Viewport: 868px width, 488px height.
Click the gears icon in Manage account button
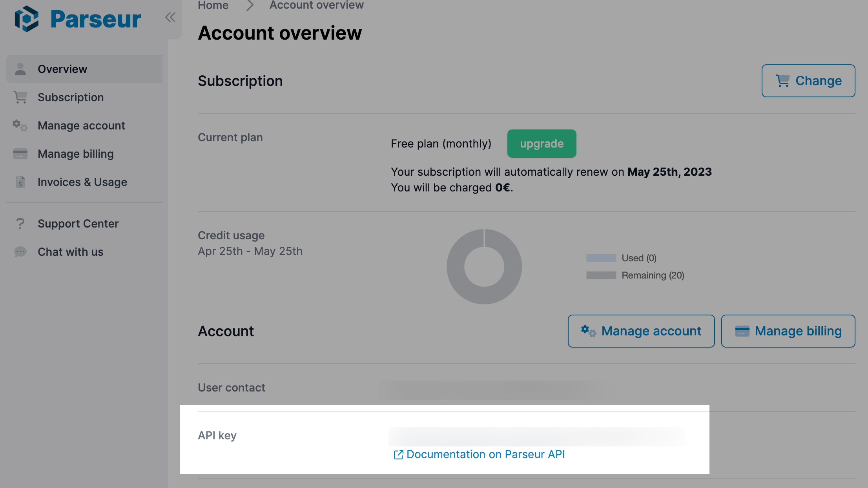pos(589,331)
